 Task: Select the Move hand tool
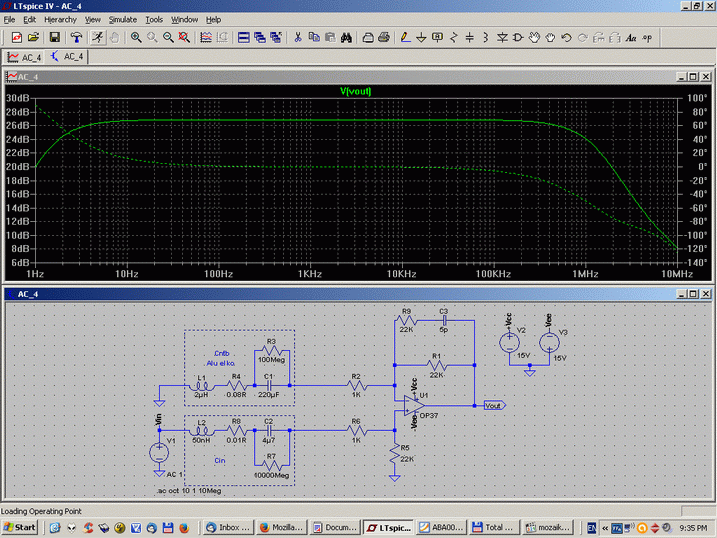[x=534, y=37]
